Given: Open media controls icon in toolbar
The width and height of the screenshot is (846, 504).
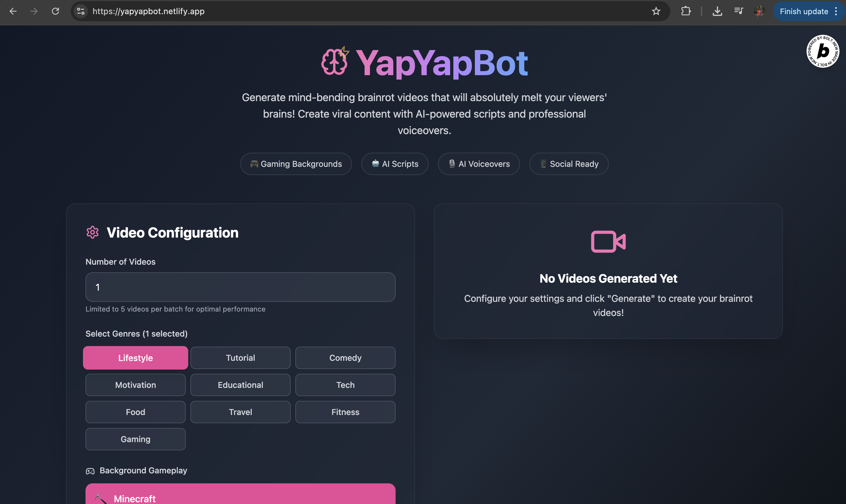Looking at the screenshot, I should (x=738, y=11).
